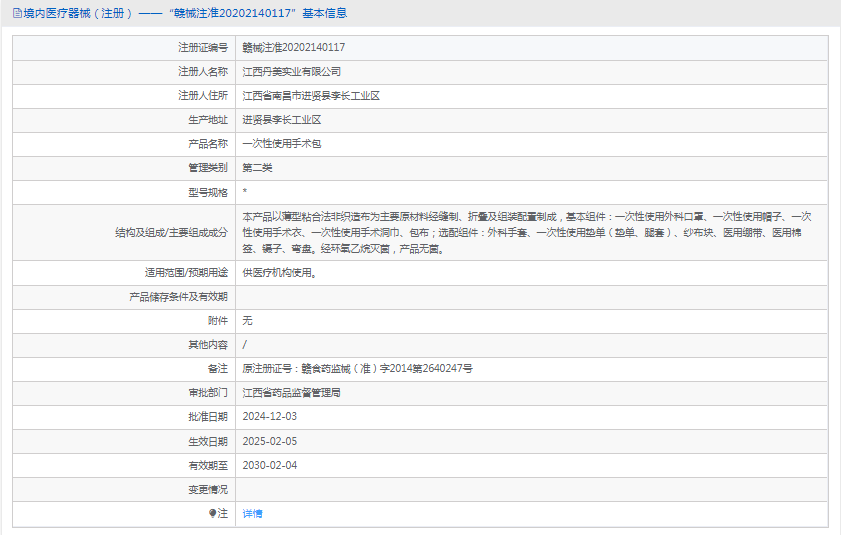The image size is (841, 535).
Task: Click the 生效日期 label
Action: (208, 442)
